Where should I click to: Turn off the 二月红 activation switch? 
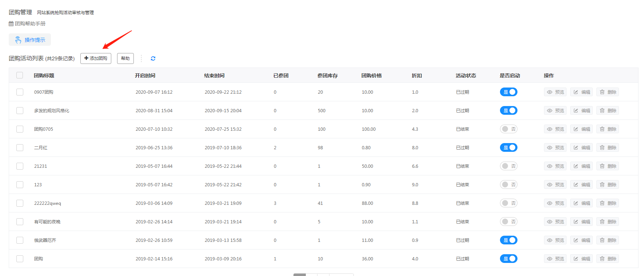[x=508, y=148]
